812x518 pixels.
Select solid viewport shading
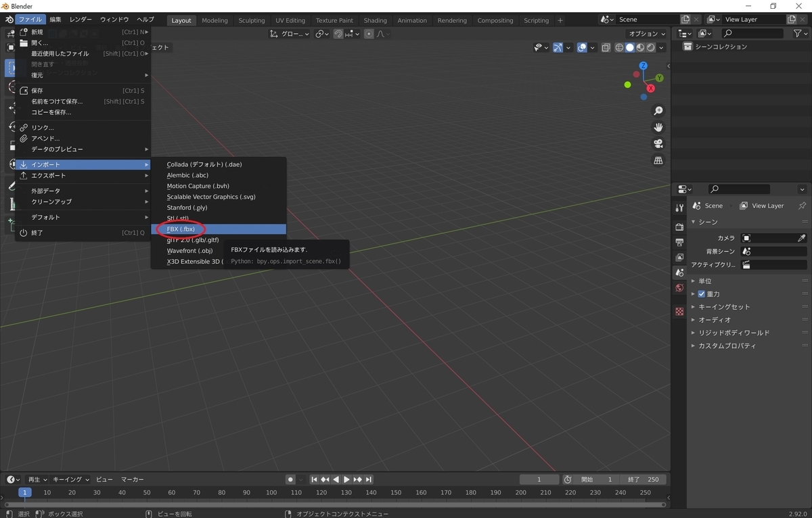tap(629, 47)
